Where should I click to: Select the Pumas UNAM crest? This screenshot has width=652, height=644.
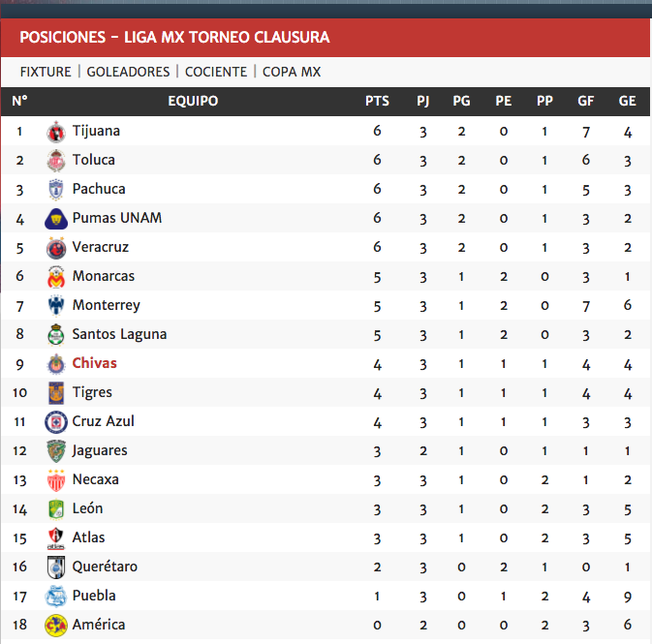56,219
